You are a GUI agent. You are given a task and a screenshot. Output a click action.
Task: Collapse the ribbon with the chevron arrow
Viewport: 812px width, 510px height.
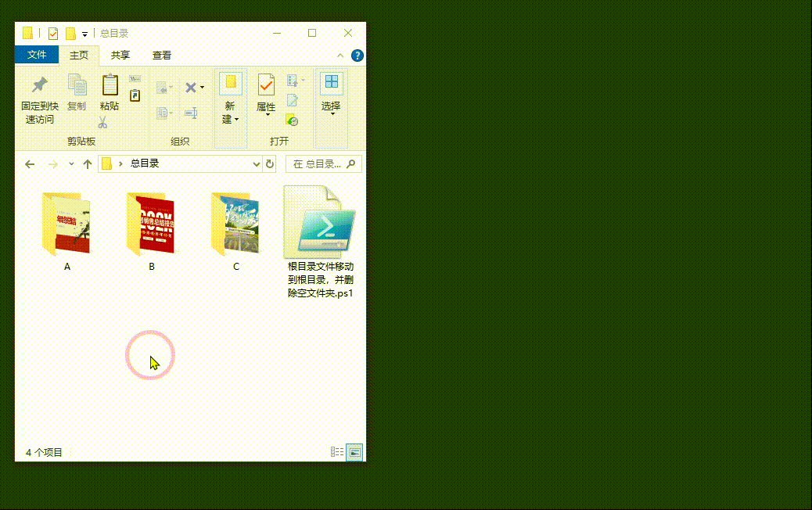[x=340, y=56]
